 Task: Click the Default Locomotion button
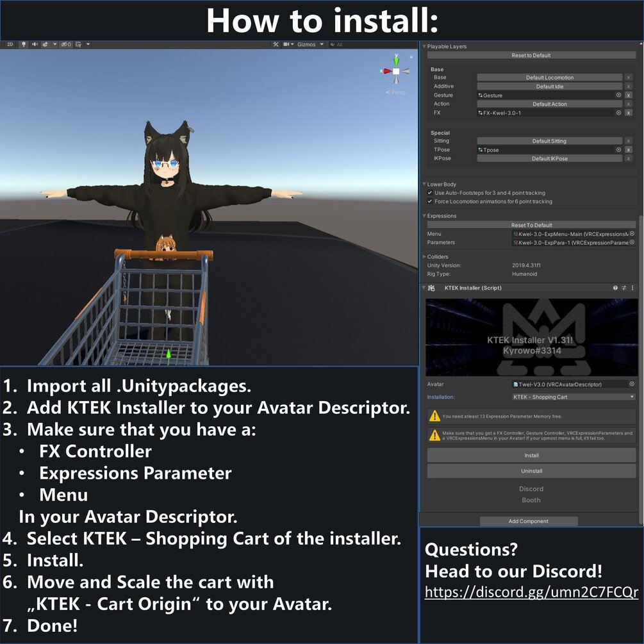point(550,77)
